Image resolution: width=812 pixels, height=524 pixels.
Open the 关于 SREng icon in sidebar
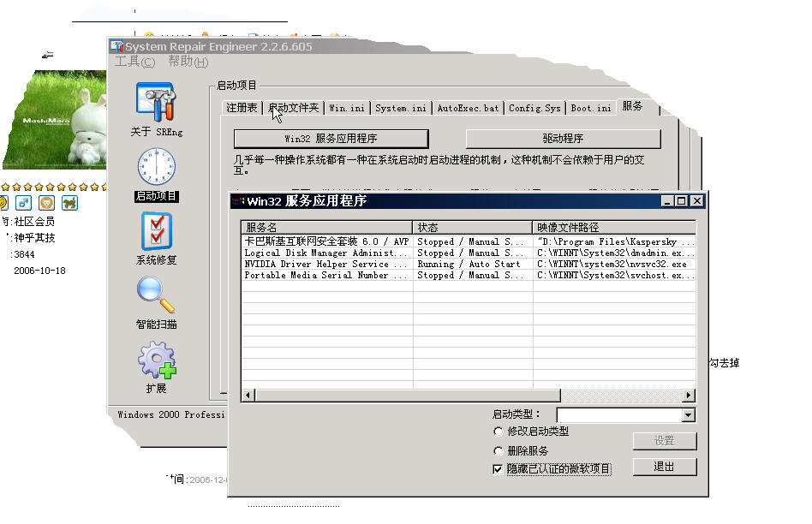[156, 102]
